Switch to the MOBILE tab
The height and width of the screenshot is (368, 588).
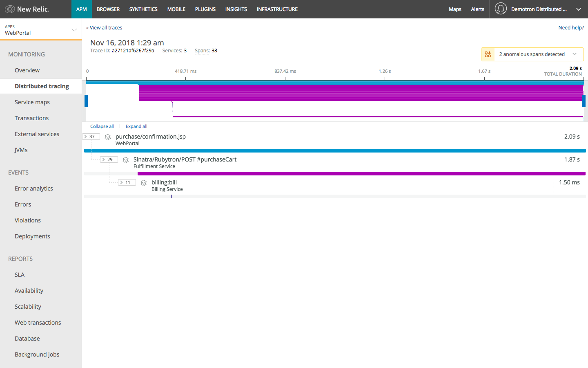(176, 9)
